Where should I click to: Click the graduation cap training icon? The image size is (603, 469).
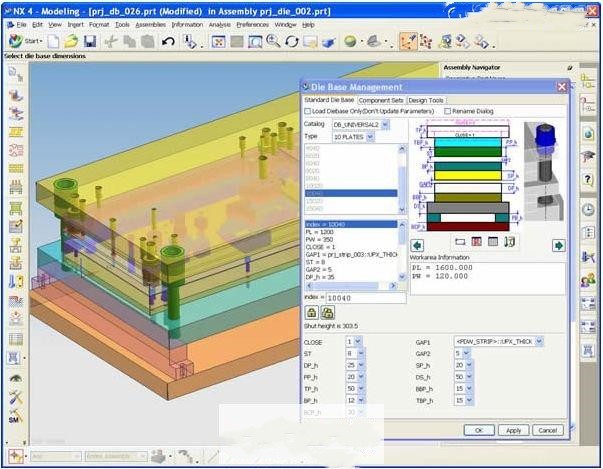pyautogui.click(x=588, y=156)
